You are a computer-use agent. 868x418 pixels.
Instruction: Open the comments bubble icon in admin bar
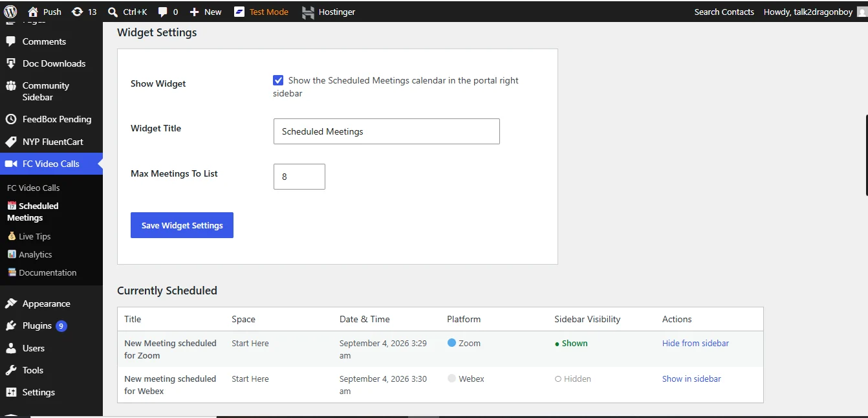click(x=163, y=12)
